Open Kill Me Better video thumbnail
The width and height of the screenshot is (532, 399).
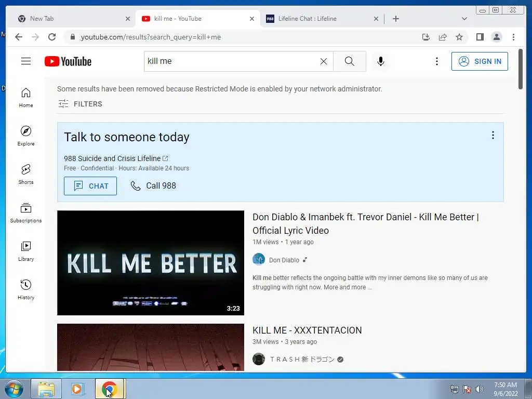(x=151, y=263)
